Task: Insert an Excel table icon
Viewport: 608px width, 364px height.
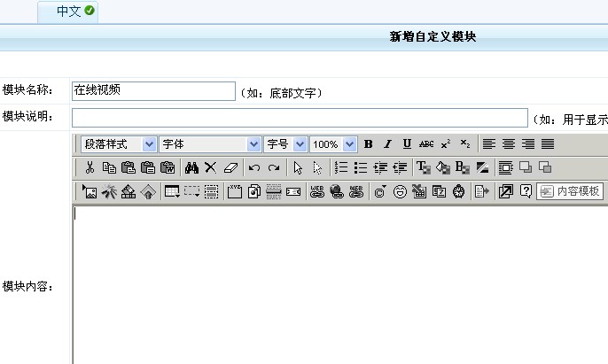Action: 419,191
